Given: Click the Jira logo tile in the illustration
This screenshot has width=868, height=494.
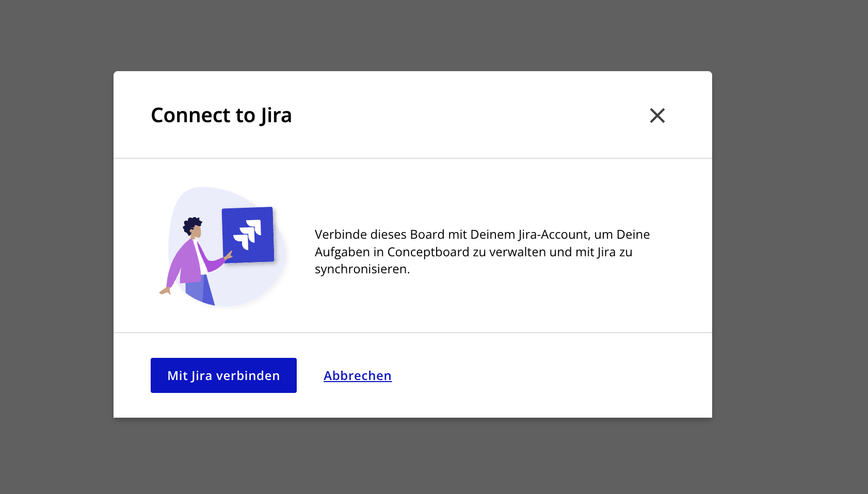Looking at the screenshot, I should tap(248, 235).
